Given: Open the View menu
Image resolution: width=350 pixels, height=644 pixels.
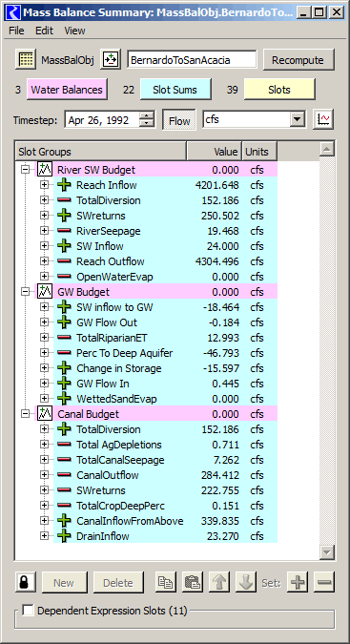Looking at the screenshot, I should click(74, 31).
